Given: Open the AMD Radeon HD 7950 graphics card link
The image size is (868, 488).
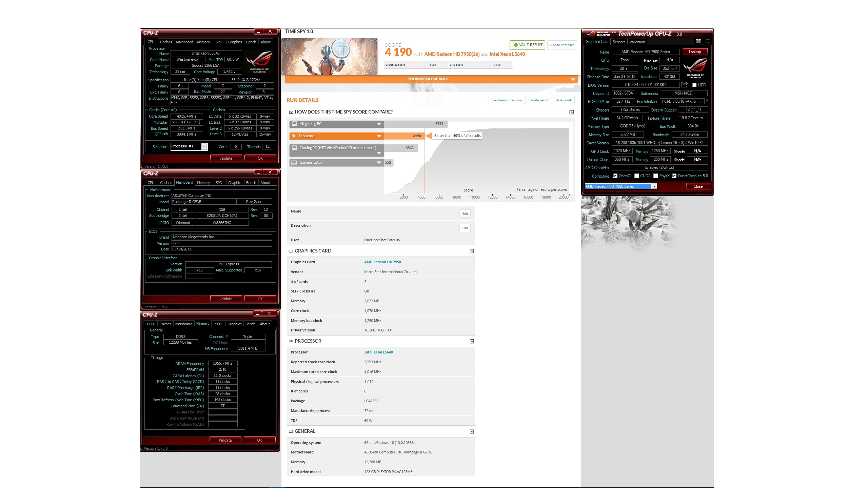Looking at the screenshot, I should click(382, 262).
